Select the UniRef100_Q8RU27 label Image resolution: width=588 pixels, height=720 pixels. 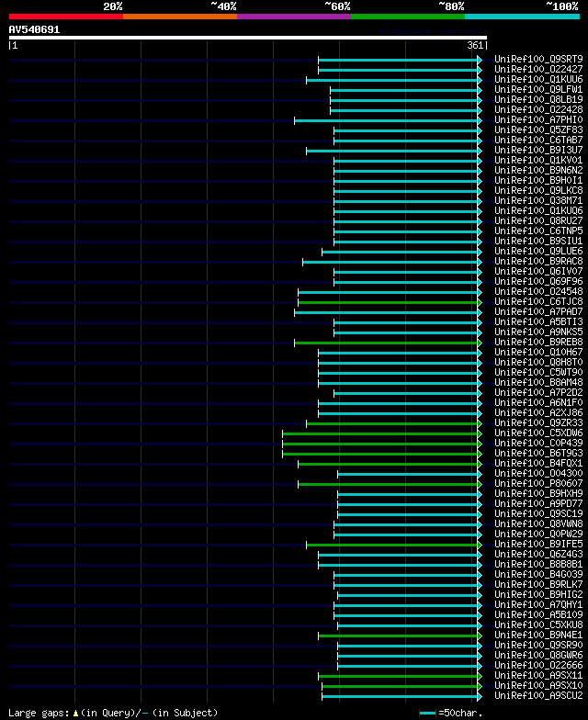(538, 220)
